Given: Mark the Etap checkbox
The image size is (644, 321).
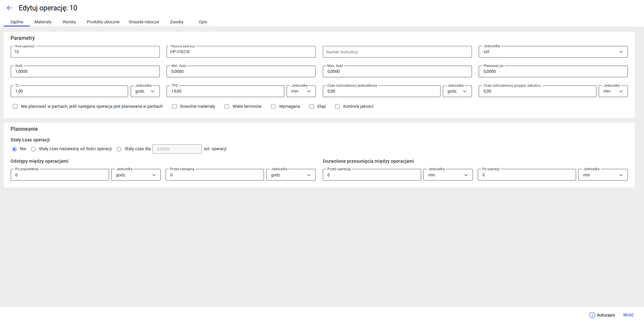Looking at the screenshot, I should tap(311, 106).
